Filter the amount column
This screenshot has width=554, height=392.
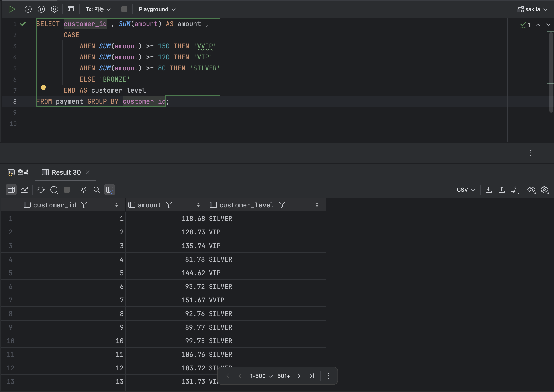click(169, 205)
